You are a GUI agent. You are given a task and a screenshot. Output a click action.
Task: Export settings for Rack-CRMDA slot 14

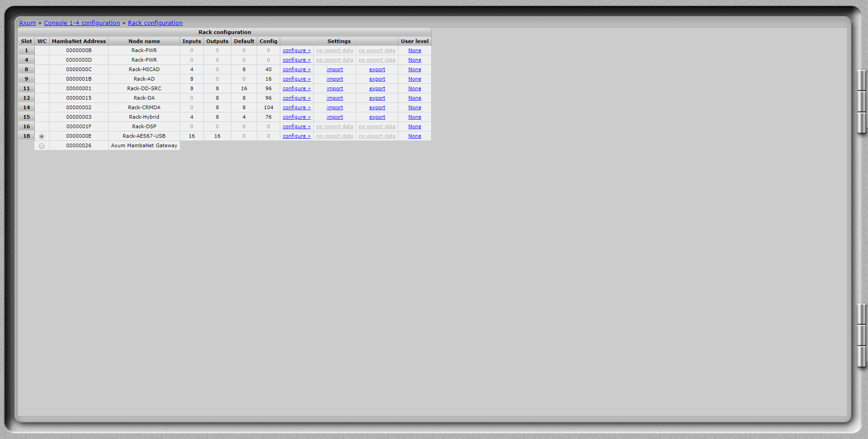pos(377,108)
